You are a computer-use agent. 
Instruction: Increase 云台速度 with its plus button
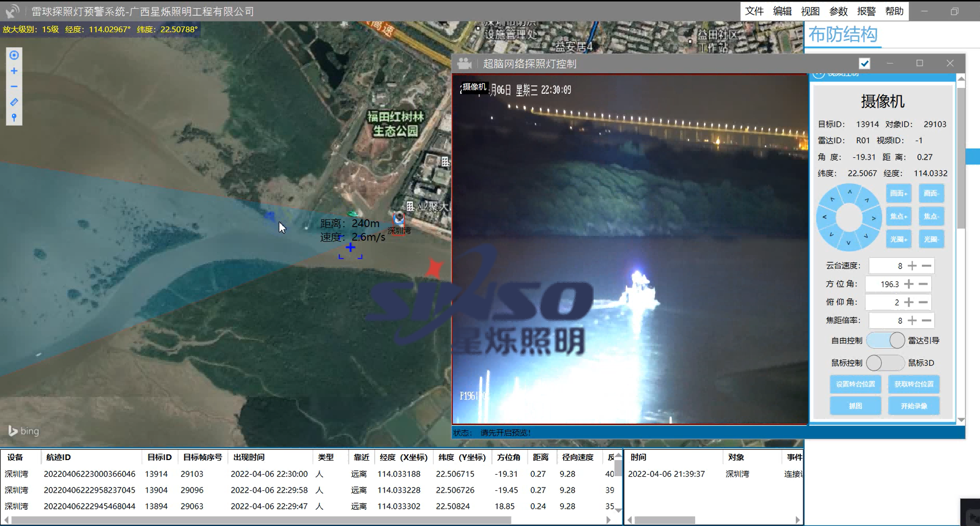point(912,266)
